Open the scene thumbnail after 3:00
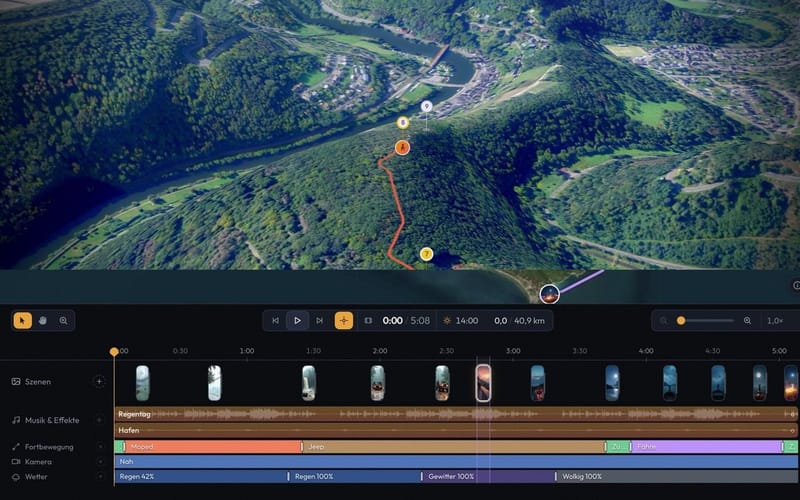 point(538,383)
